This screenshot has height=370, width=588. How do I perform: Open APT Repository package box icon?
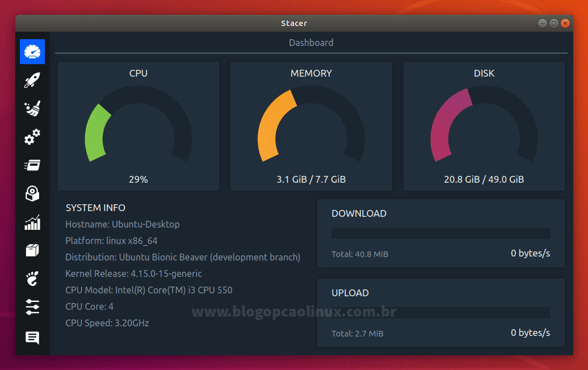tap(32, 250)
